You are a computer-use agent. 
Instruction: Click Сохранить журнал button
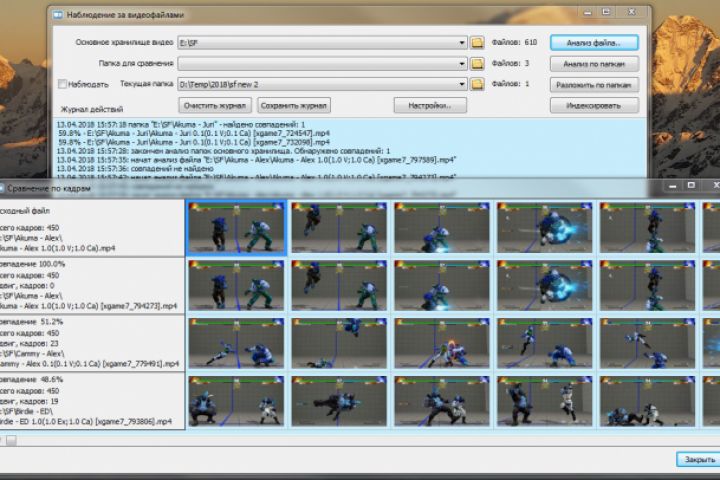[294, 106]
